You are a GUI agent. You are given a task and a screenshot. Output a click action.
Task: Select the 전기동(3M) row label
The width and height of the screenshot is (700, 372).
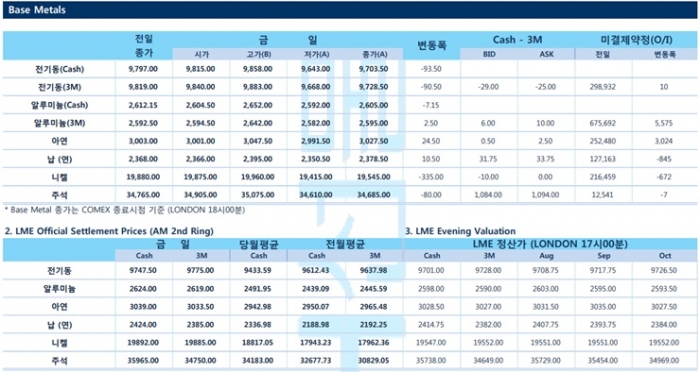coord(59,87)
